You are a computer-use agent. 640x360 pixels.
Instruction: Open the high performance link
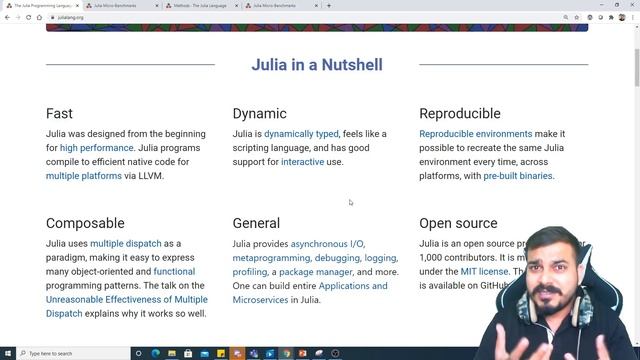(x=97, y=148)
